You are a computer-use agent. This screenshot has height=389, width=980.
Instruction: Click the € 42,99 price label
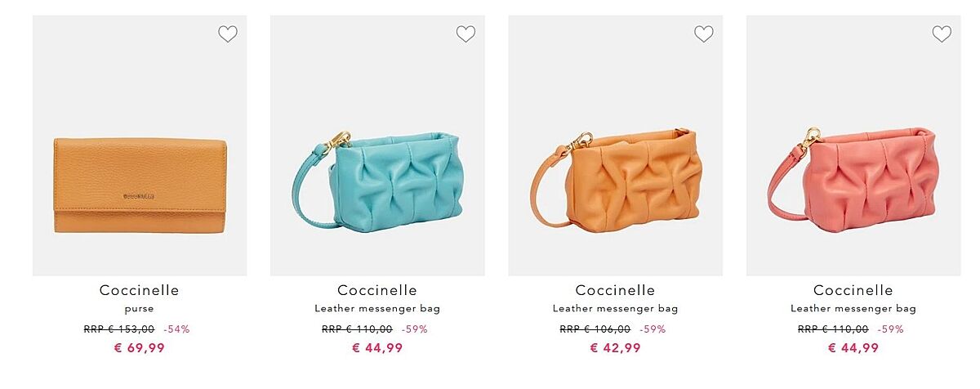(615, 348)
